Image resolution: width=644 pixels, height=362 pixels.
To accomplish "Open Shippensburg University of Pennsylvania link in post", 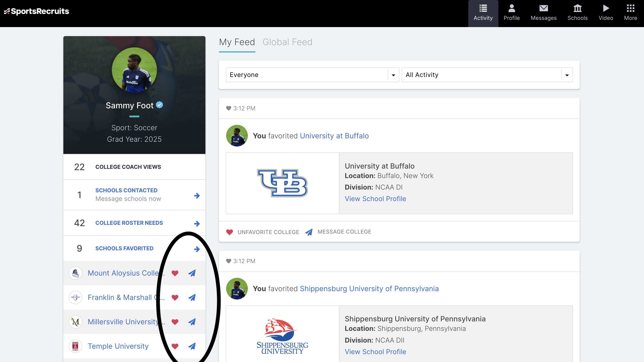I will point(369,289).
